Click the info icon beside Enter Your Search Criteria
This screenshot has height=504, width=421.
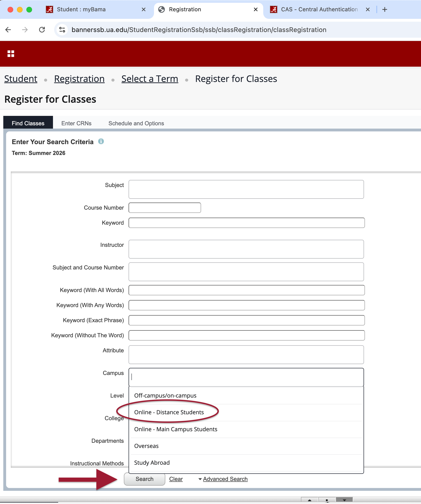click(101, 141)
